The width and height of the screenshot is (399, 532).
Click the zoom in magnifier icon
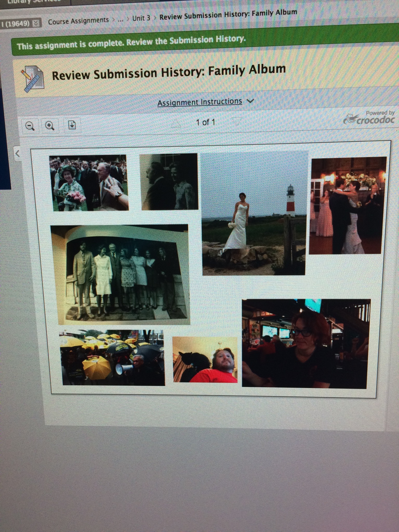tap(50, 126)
